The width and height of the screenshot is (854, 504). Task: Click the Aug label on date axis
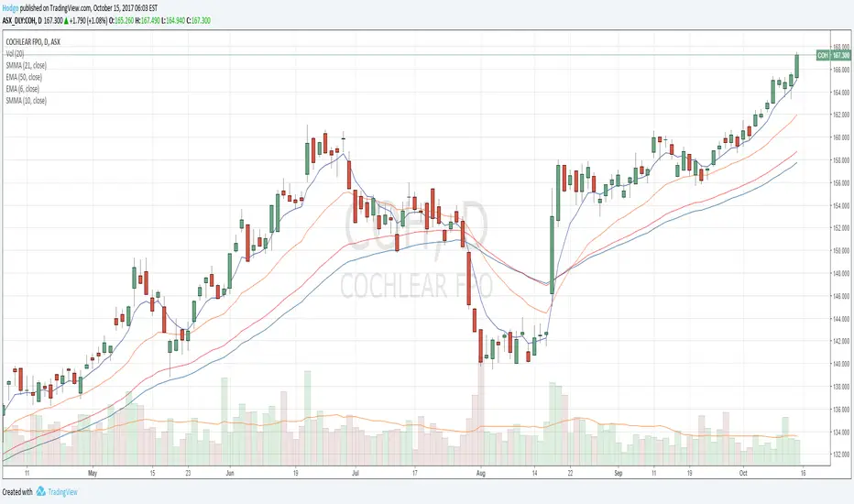[x=481, y=473]
